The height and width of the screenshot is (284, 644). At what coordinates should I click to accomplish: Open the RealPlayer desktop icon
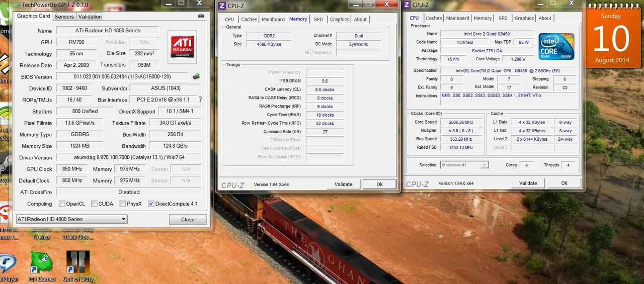7,268
